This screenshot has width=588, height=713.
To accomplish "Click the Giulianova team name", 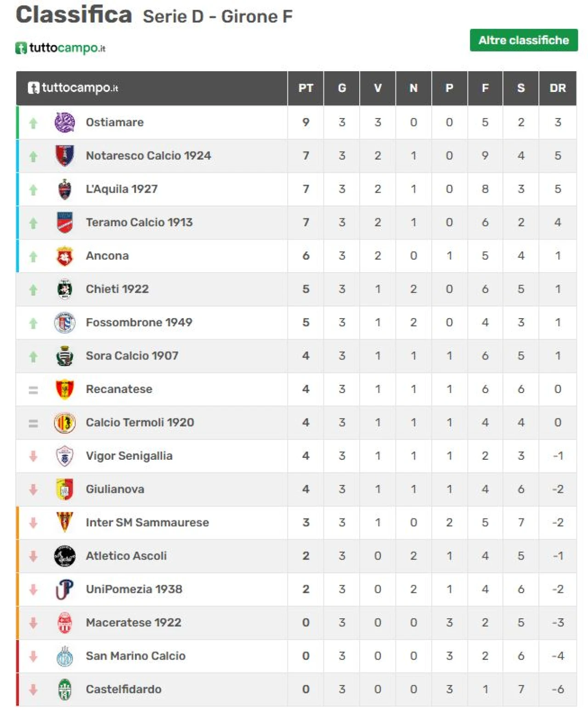I will [x=115, y=489].
